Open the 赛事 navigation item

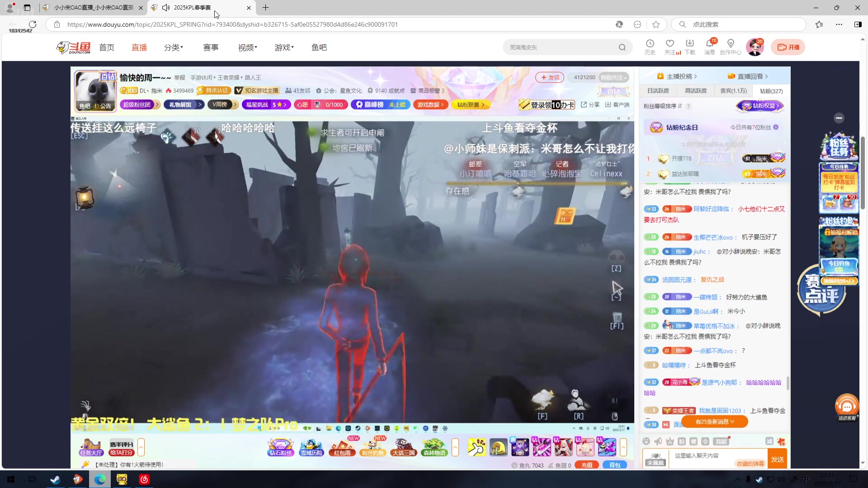coord(211,47)
